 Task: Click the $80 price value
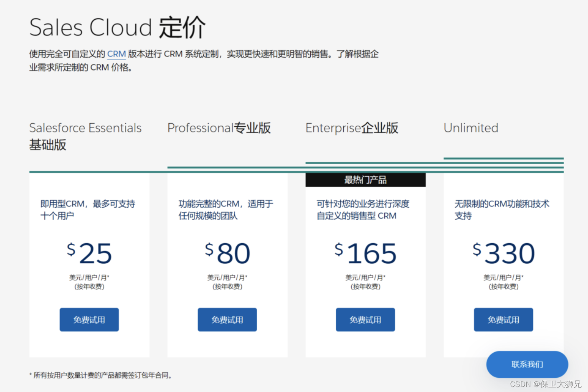click(x=228, y=253)
